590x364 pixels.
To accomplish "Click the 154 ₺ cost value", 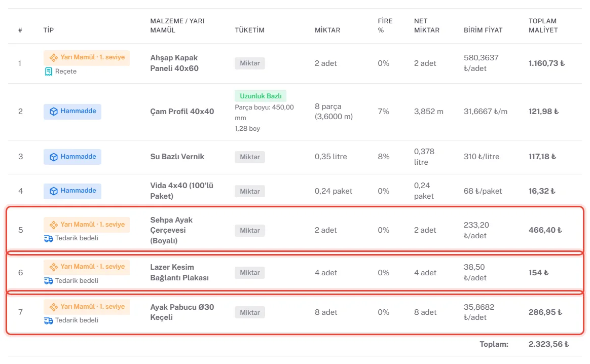I will click(x=538, y=273).
